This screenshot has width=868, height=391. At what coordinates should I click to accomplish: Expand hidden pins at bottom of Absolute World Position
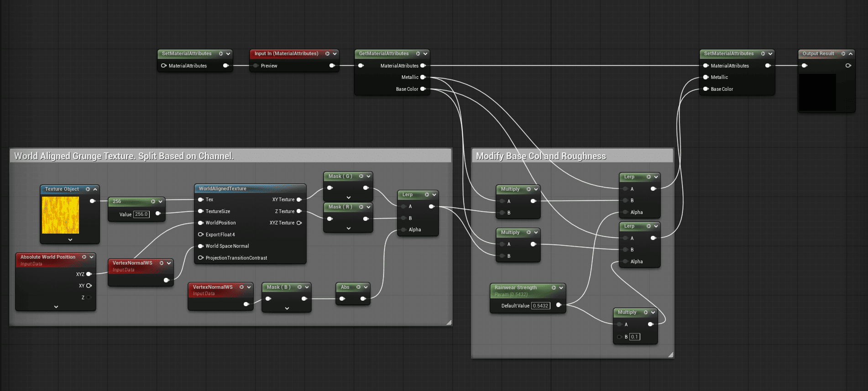pos(56,307)
